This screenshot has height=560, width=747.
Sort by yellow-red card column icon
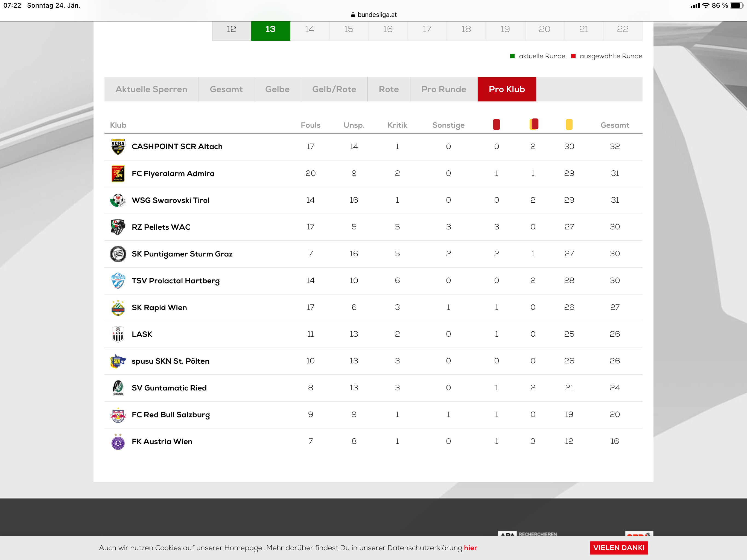click(533, 124)
